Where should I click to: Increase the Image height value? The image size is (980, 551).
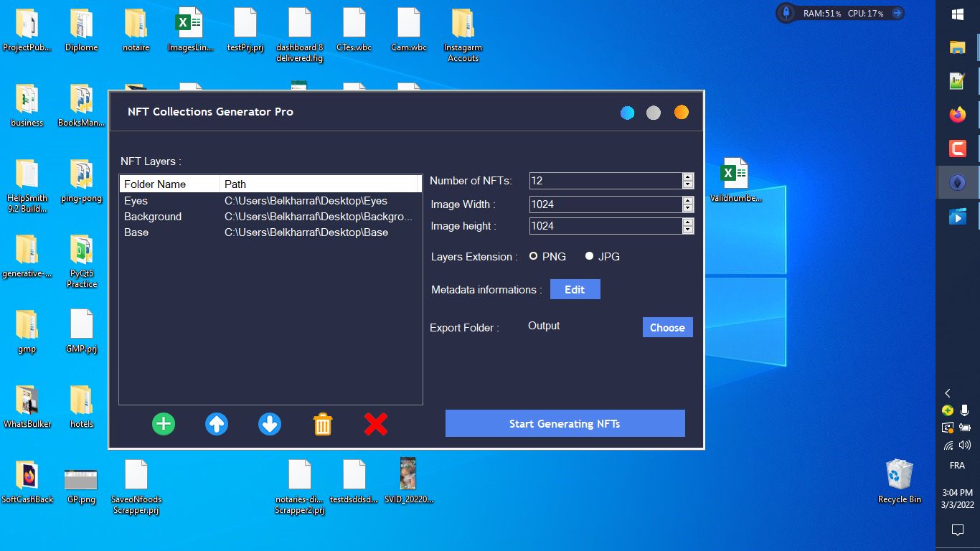[x=688, y=222]
